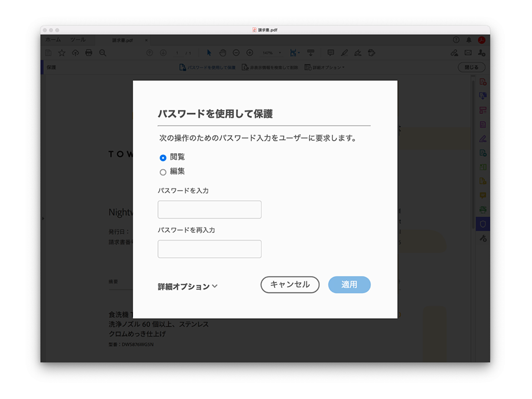Image resolution: width=532 pixels, height=399 pixels.
Task: Click the print icon in toolbar
Action: (x=89, y=53)
